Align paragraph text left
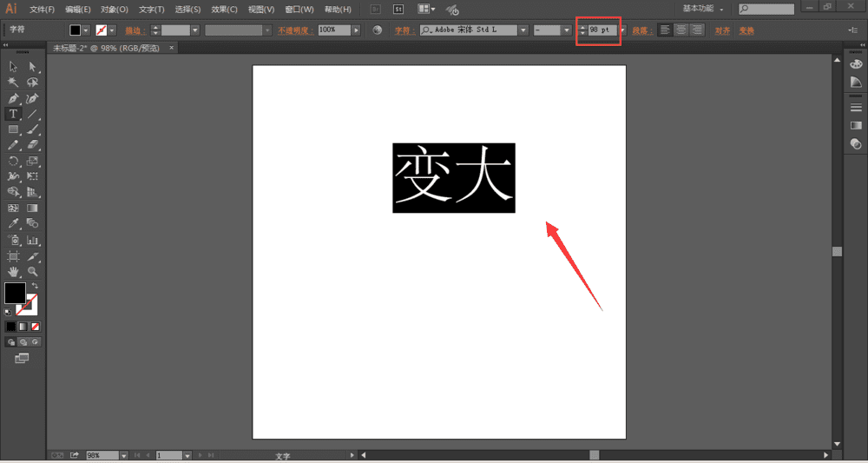Screen dimensions: 868x463 click(x=666, y=30)
